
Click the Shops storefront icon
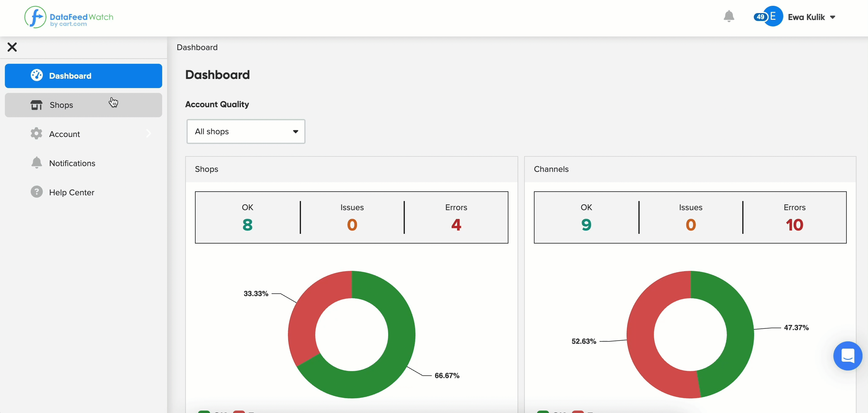click(x=36, y=105)
